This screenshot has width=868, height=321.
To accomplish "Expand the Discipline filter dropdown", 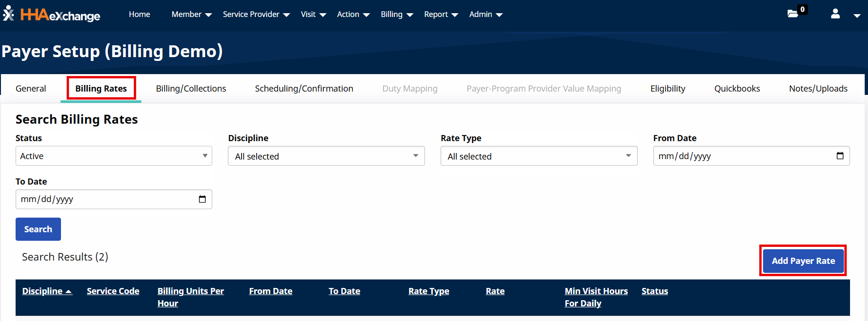I will tap(326, 156).
